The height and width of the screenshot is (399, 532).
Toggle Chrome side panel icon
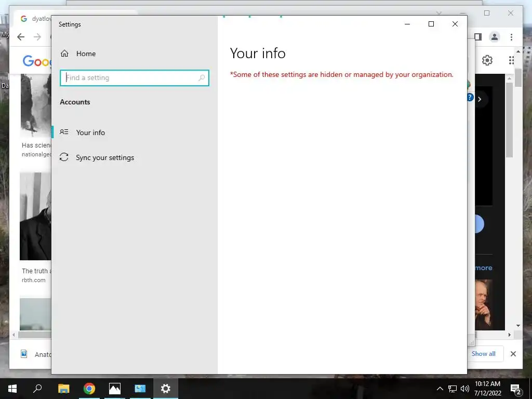(478, 37)
